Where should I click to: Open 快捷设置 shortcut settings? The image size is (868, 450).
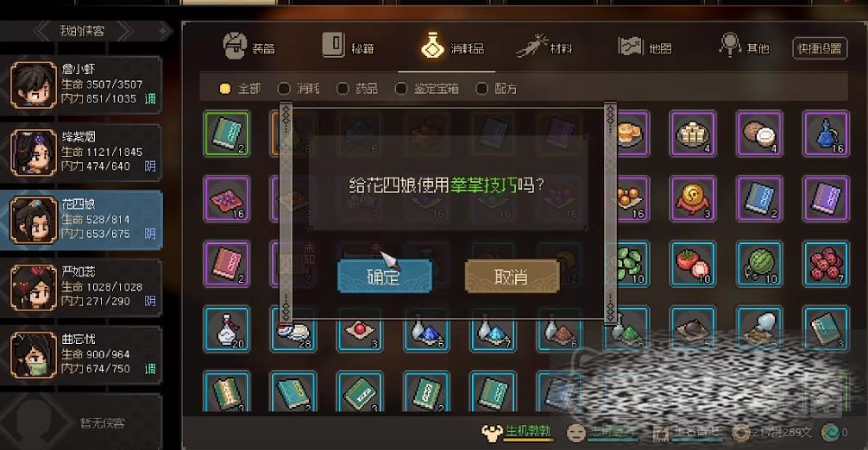[820, 48]
